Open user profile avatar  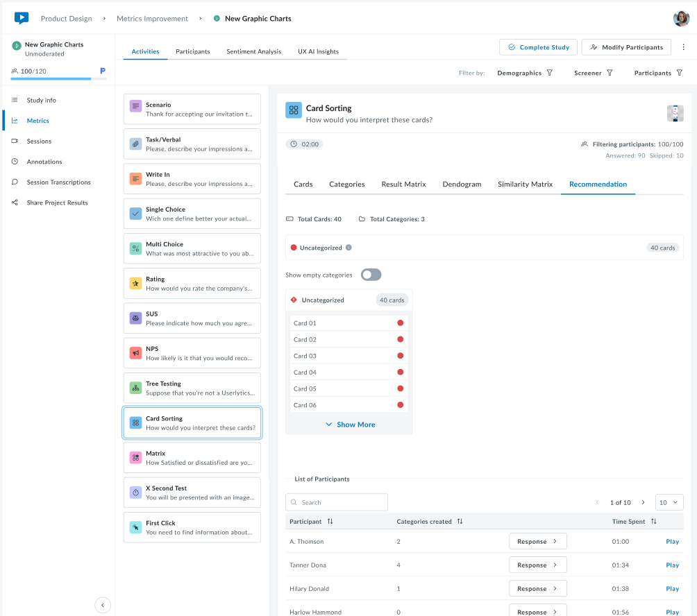681,19
